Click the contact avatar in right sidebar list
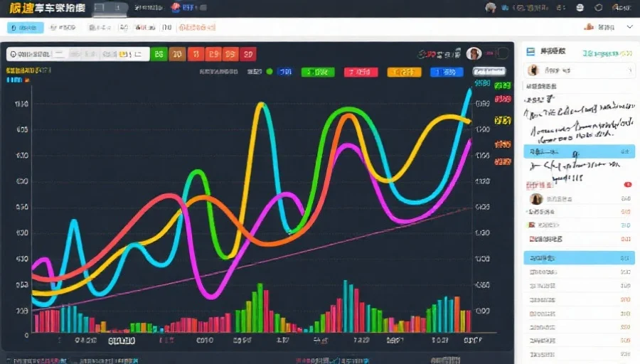640x364 pixels. (x=536, y=199)
